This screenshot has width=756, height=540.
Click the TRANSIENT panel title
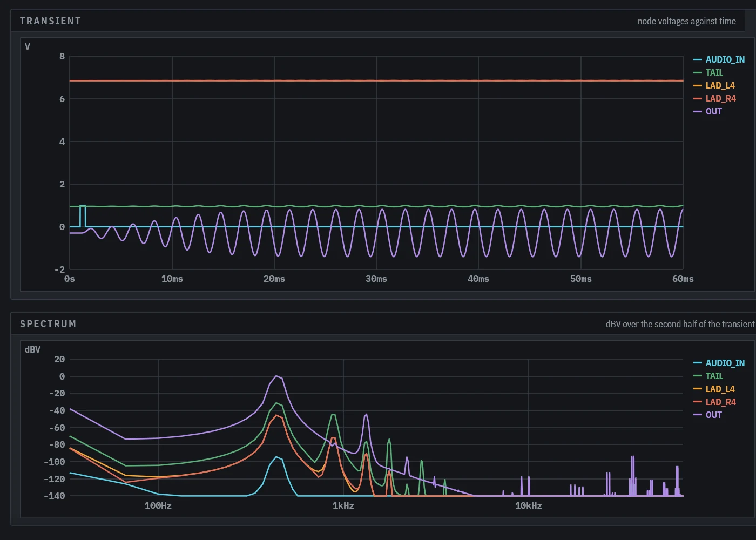coord(50,21)
